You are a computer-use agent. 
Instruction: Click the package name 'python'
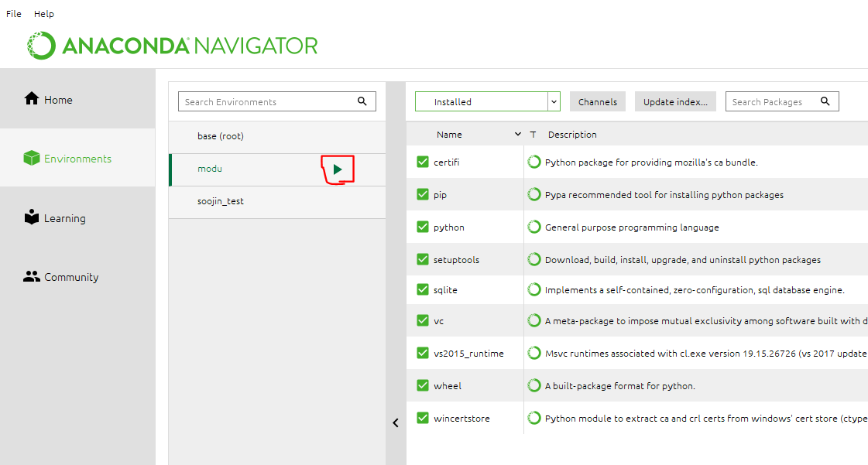click(448, 227)
